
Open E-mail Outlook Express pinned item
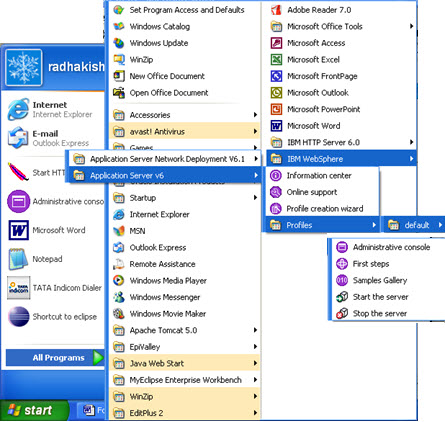tap(53, 138)
